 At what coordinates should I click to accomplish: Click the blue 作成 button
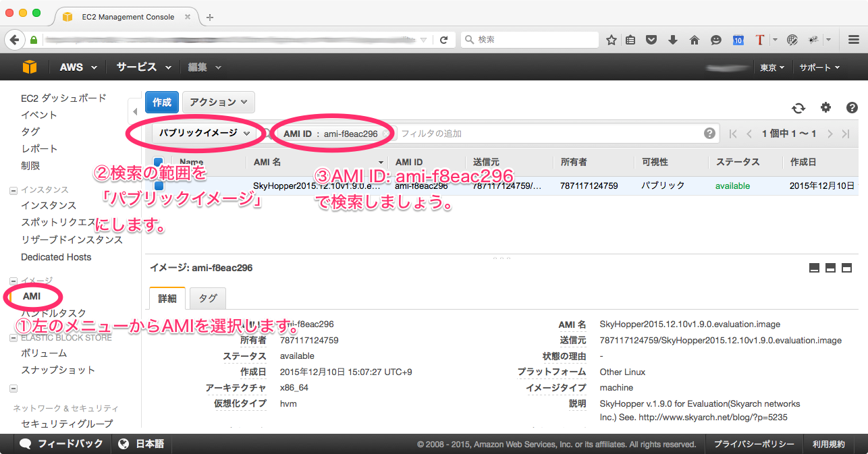pos(162,103)
